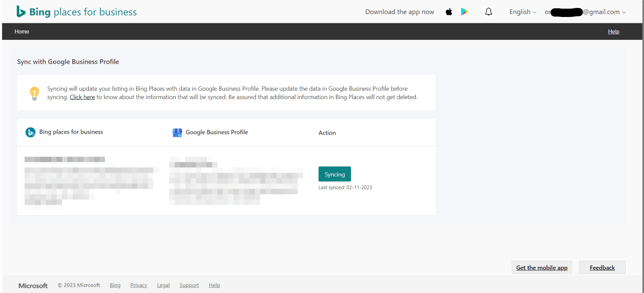The image size is (644, 293).
Task: Open the notifications bell
Action: pyautogui.click(x=488, y=12)
